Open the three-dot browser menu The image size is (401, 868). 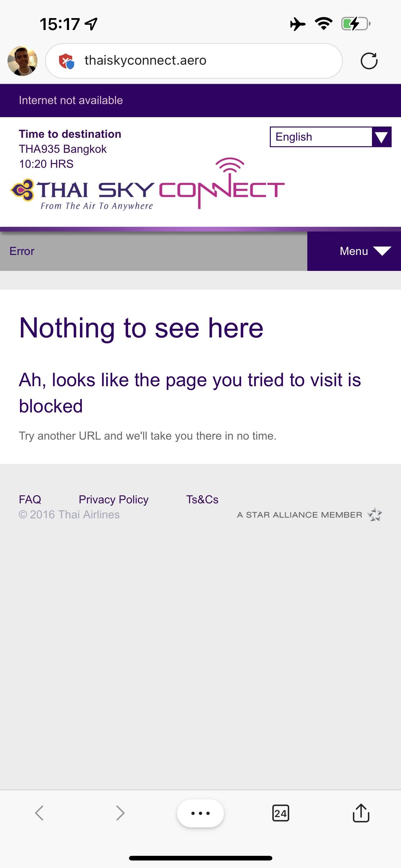(x=200, y=813)
